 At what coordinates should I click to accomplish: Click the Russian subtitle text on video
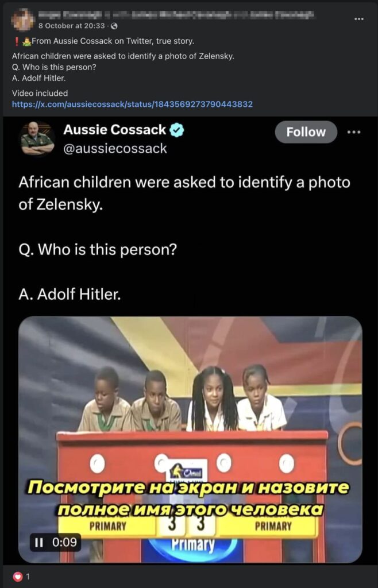point(188,498)
